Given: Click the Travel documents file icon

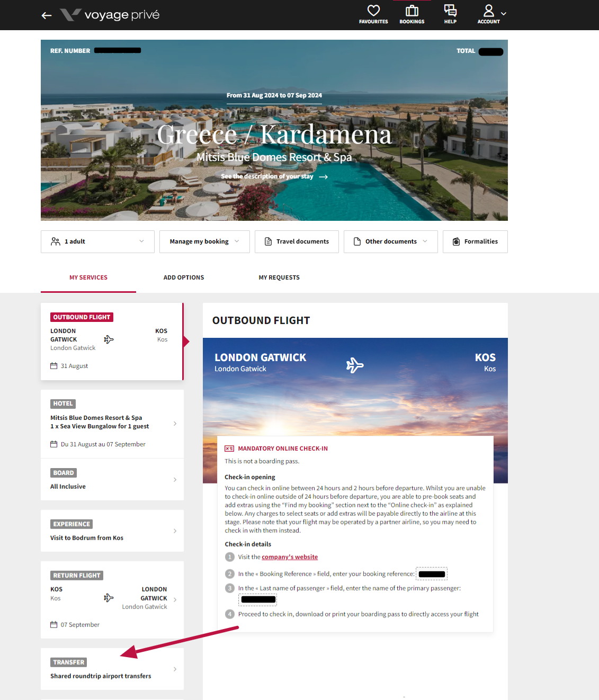Looking at the screenshot, I should (267, 241).
